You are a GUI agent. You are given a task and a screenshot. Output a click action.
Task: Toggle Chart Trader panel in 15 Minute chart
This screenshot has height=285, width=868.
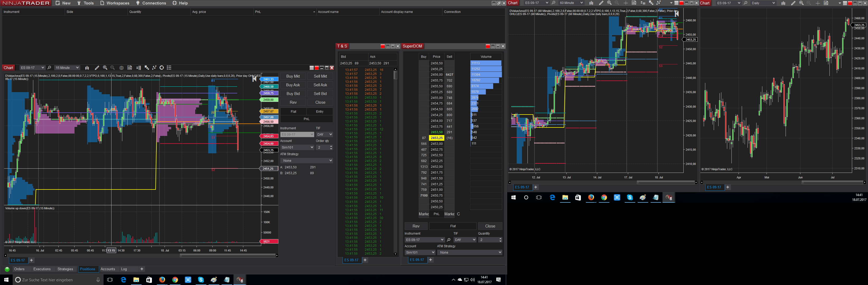(138, 68)
